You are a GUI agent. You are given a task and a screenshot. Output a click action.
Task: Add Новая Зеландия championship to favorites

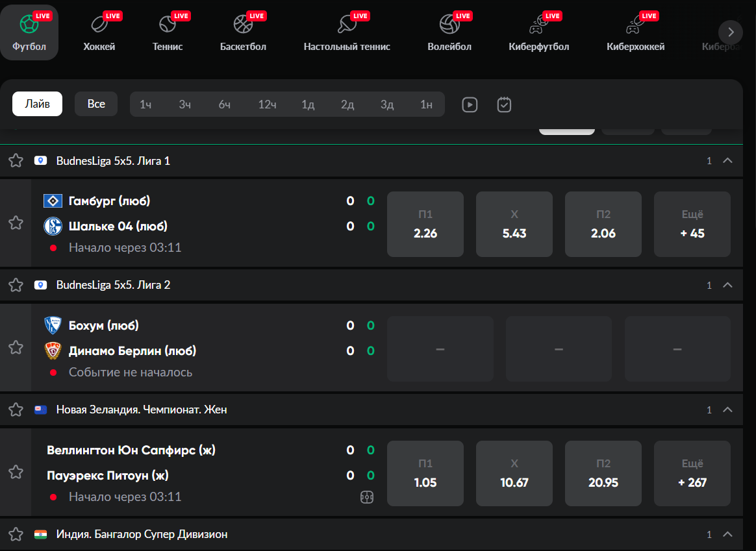pyautogui.click(x=16, y=410)
